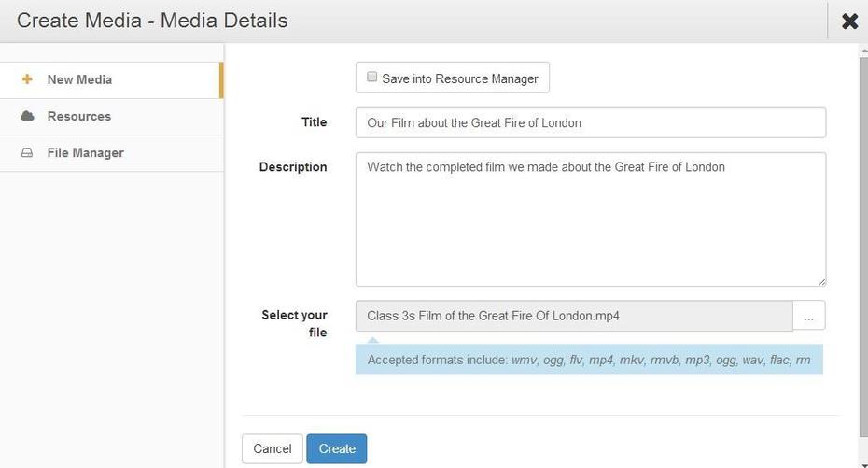
Task: Click the cloud icon beside Resources
Action: coord(27,116)
